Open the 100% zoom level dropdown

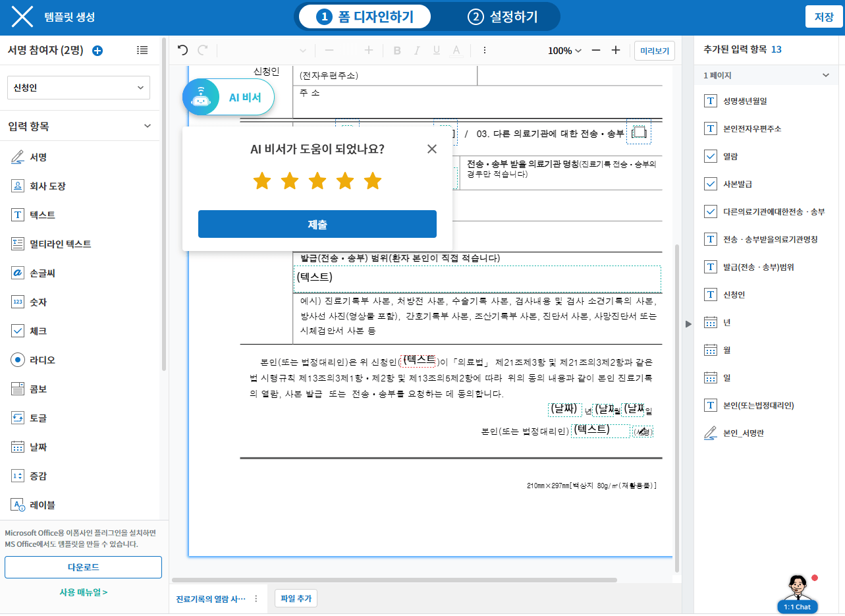564,51
